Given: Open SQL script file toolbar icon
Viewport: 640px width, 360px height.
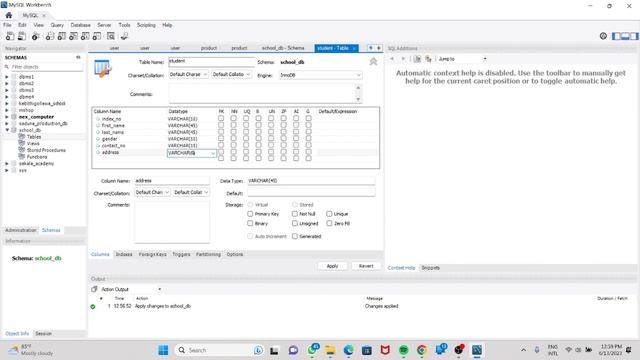Looking at the screenshot, I should (x=22, y=36).
